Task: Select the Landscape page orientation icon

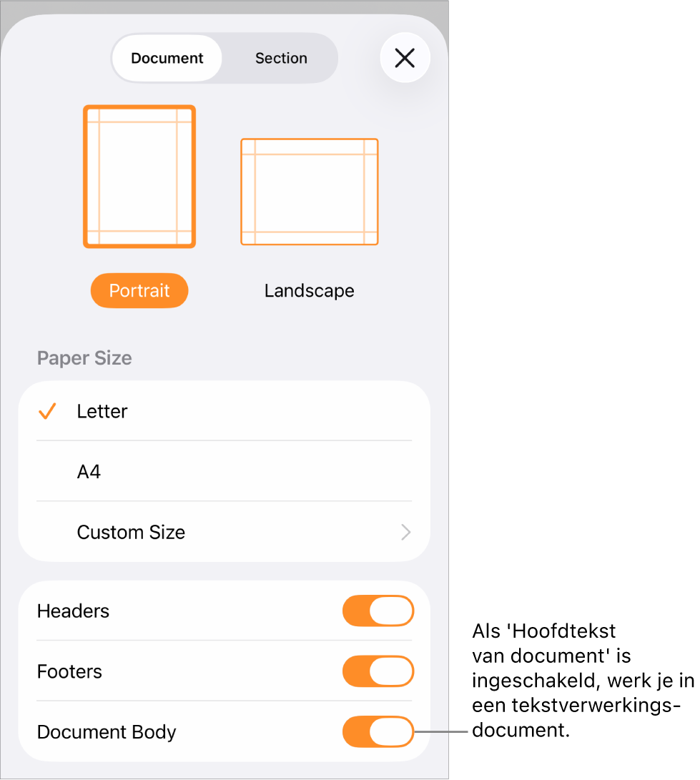Action: 310,192
